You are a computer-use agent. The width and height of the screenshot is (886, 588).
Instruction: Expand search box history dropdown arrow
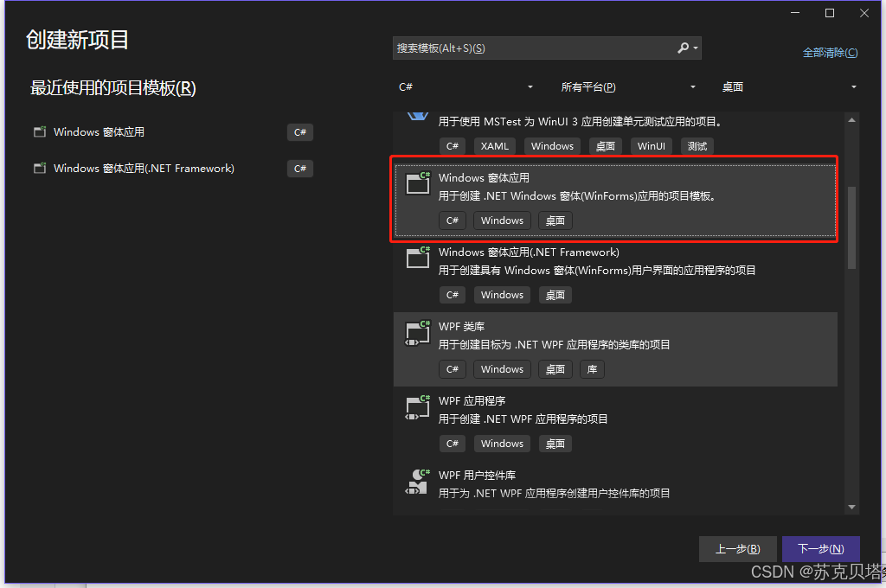pyautogui.click(x=696, y=48)
